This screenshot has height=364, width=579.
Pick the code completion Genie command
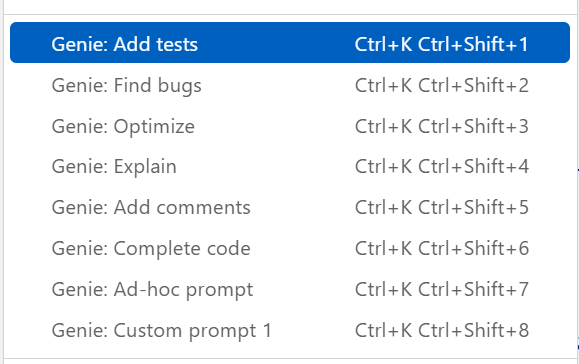[290, 248]
